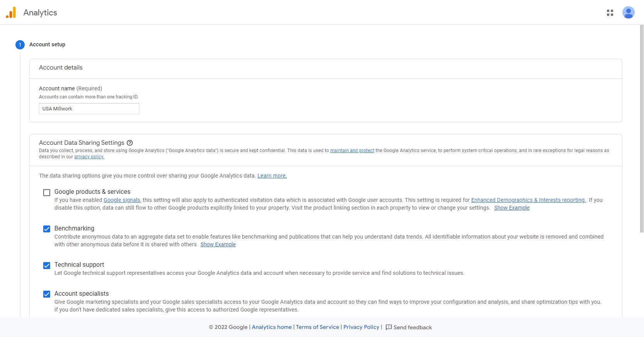Click Show Example under Benchmarking
Viewport: 644px width, 337px height.
click(x=218, y=244)
